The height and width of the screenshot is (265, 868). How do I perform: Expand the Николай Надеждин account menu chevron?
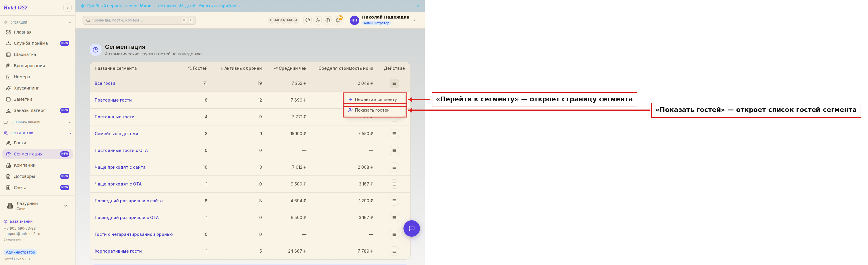(x=414, y=20)
